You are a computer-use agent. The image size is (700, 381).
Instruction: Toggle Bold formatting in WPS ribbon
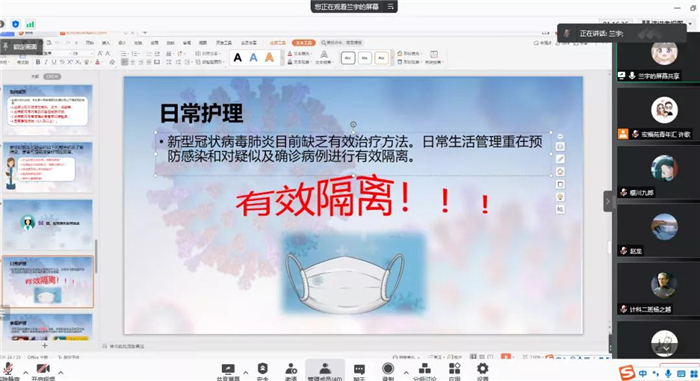[38, 62]
